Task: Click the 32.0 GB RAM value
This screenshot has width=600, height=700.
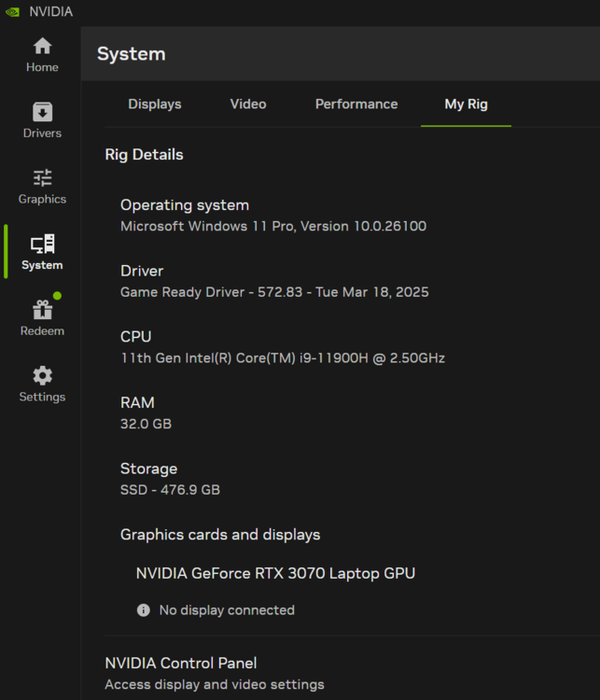Action: [146, 424]
